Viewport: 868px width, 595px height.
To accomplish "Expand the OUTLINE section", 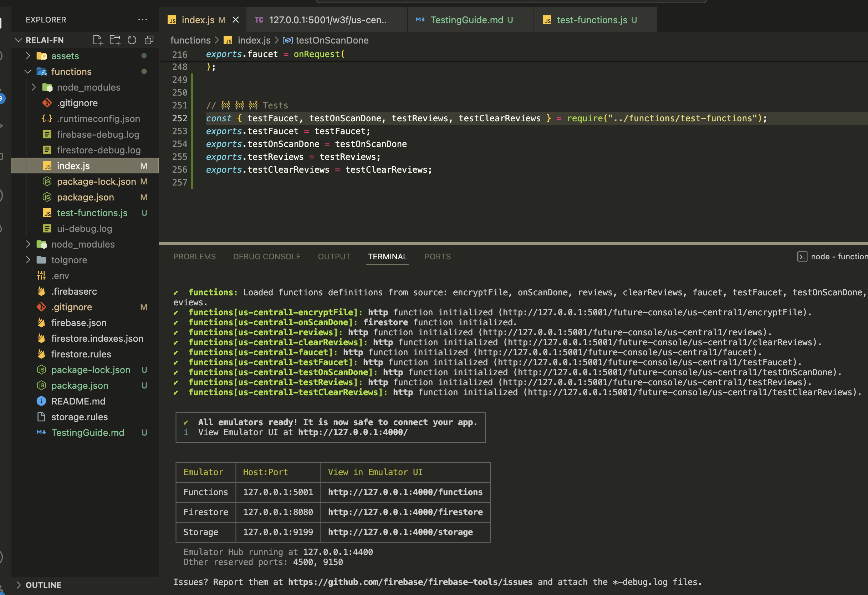I will click(18, 585).
